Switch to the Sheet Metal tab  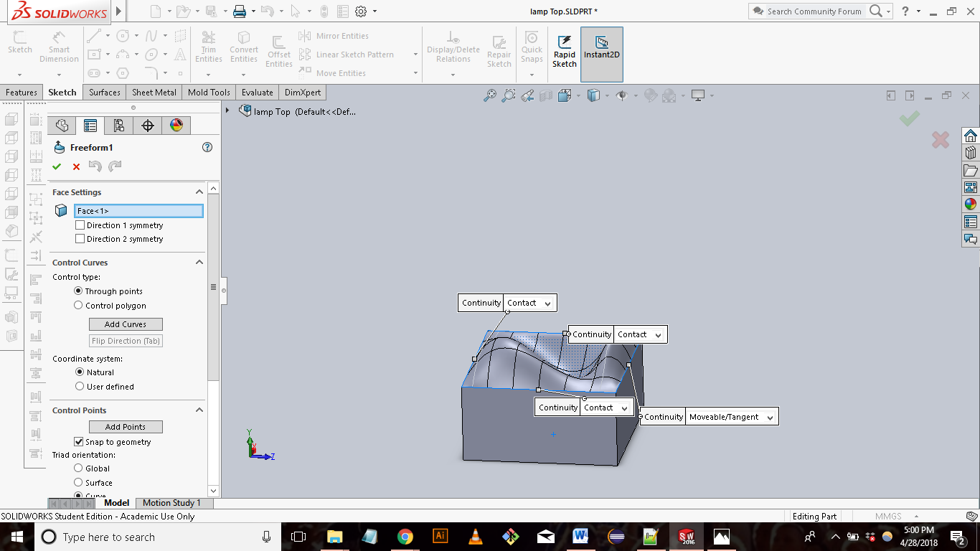[154, 93]
